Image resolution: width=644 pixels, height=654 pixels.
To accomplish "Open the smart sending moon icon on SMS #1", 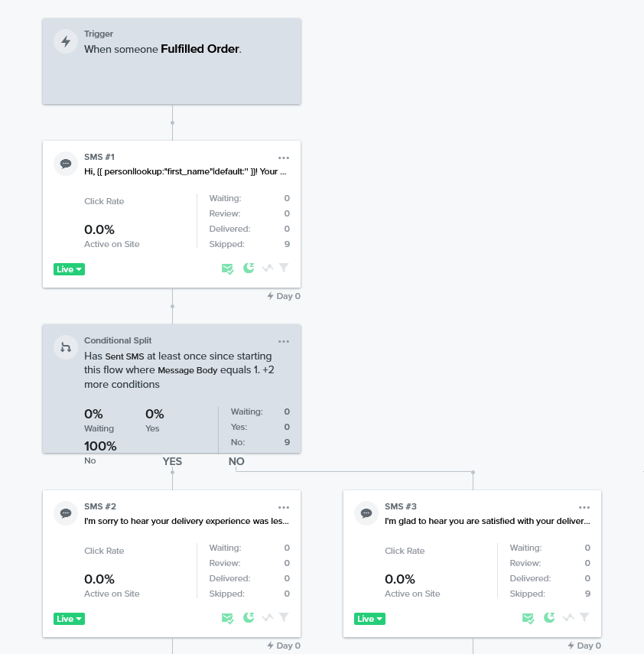I will tap(248, 268).
